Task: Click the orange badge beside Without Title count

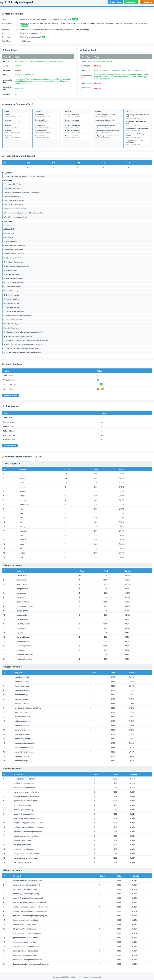Action: point(102,389)
